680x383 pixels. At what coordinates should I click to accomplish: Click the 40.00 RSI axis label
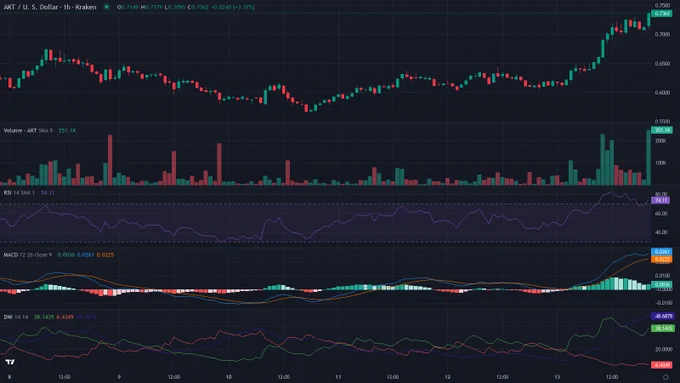tap(661, 232)
